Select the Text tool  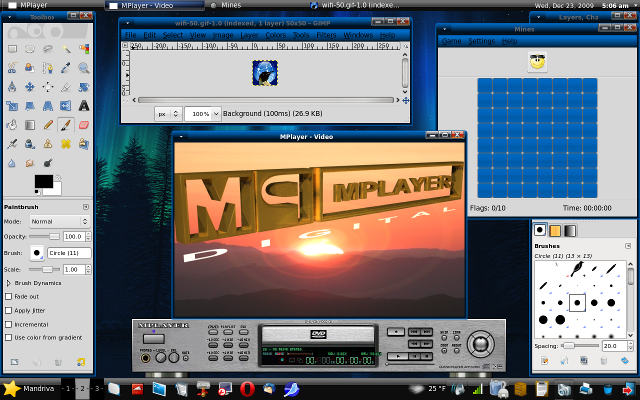pyautogui.click(x=84, y=106)
